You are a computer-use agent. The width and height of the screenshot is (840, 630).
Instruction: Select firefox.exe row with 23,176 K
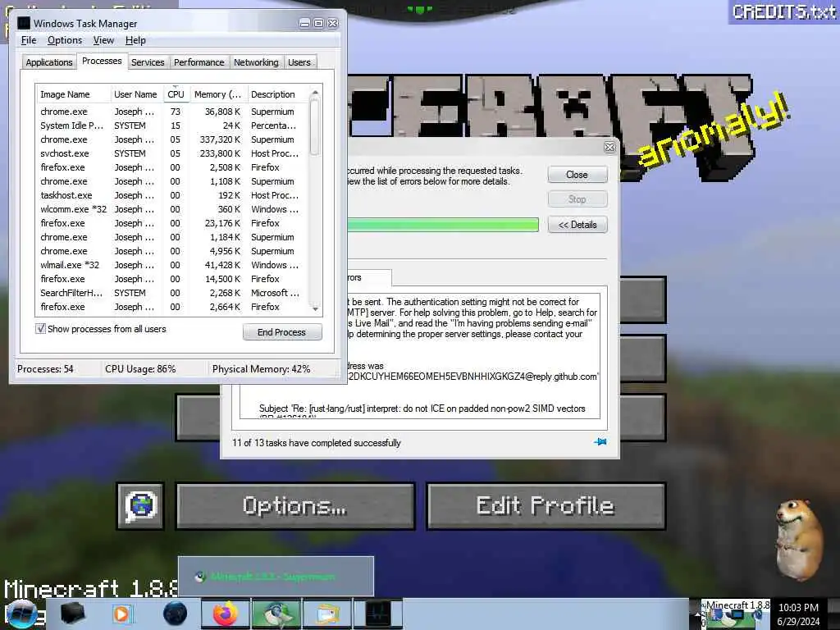pos(172,223)
